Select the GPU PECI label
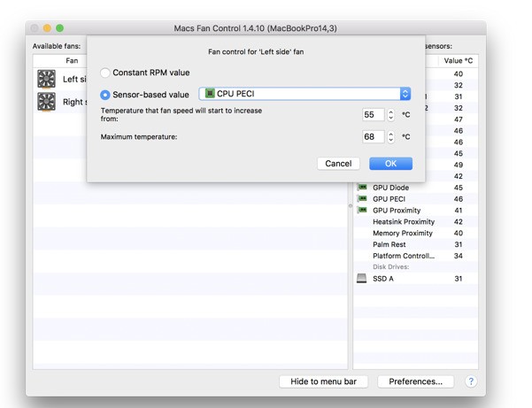 point(389,199)
